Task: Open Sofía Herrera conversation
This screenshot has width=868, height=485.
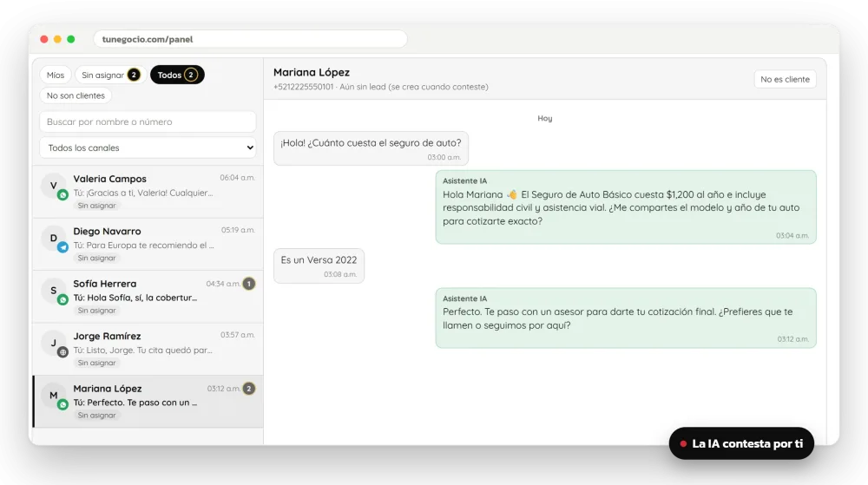Action: coord(148,297)
